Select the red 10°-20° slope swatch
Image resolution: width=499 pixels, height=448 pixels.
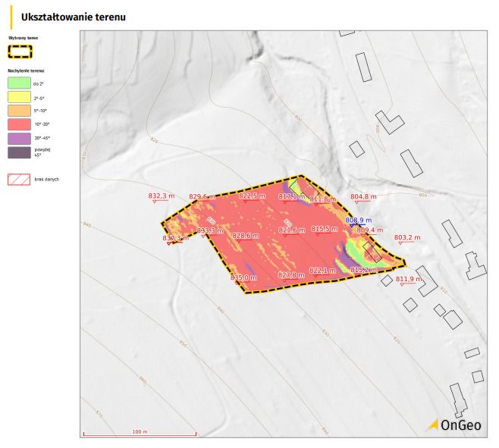(19, 124)
